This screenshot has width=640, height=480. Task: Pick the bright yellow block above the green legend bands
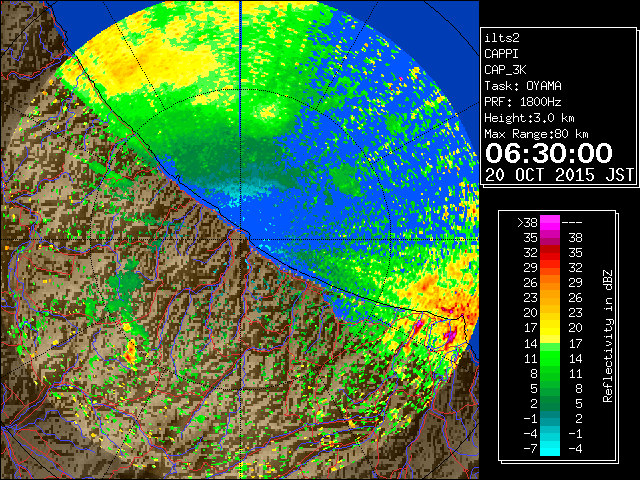click(x=550, y=339)
